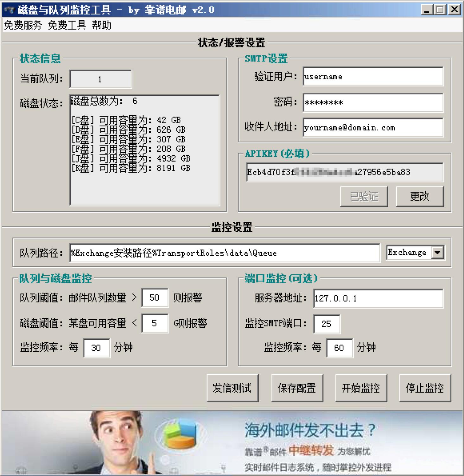
Task: Expand the Exchange dropdown arrow
Action: click(x=437, y=253)
